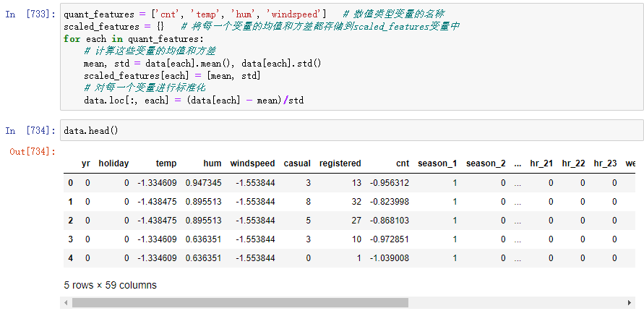Click the Out[734] output prompt
Viewport: 644px width, 311px height.
coord(33,152)
